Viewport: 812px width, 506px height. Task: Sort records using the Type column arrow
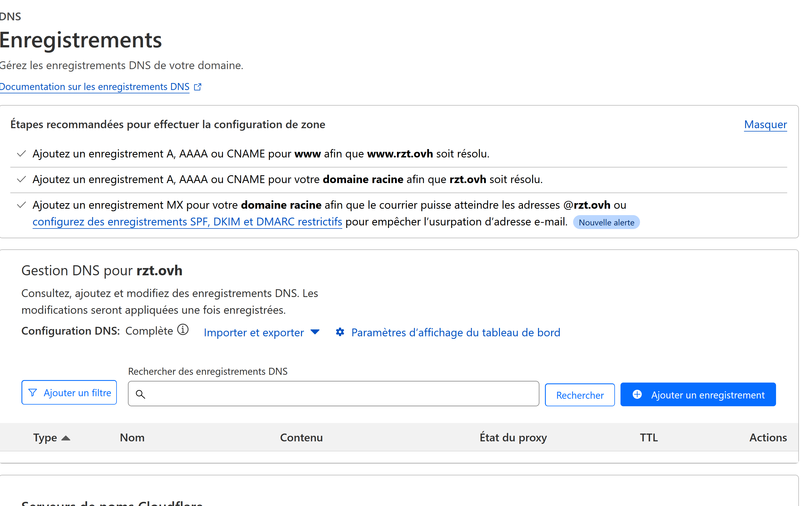pyautogui.click(x=66, y=438)
